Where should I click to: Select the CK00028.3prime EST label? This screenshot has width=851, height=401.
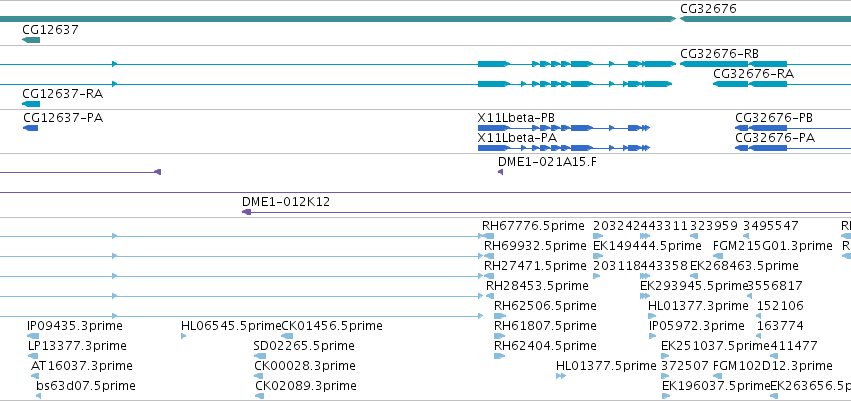click(305, 366)
